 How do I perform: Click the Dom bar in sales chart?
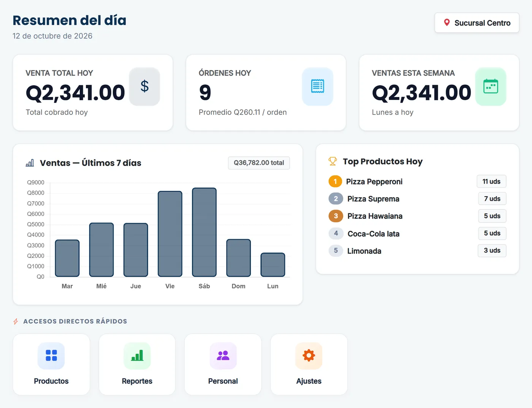point(239,258)
